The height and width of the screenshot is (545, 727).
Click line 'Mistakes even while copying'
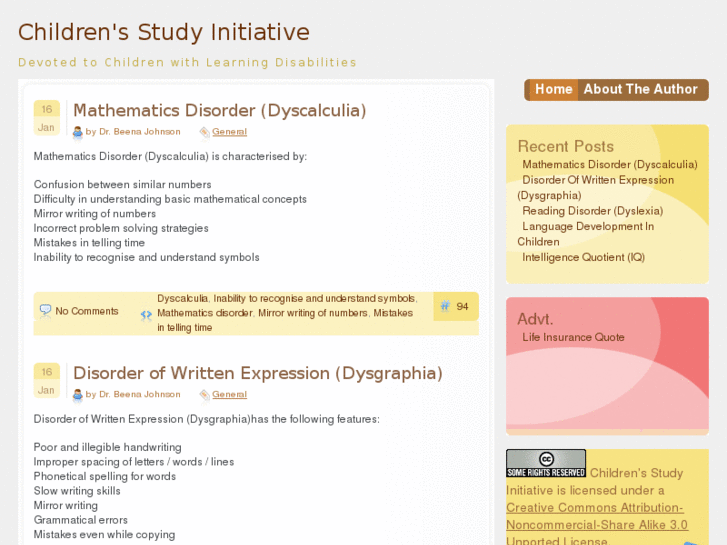pos(104,534)
